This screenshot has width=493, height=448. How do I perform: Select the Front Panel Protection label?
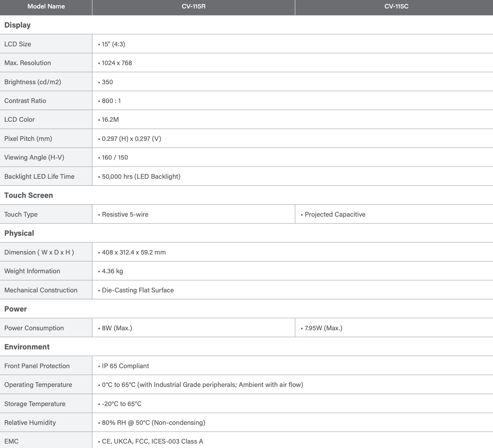[37, 366]
